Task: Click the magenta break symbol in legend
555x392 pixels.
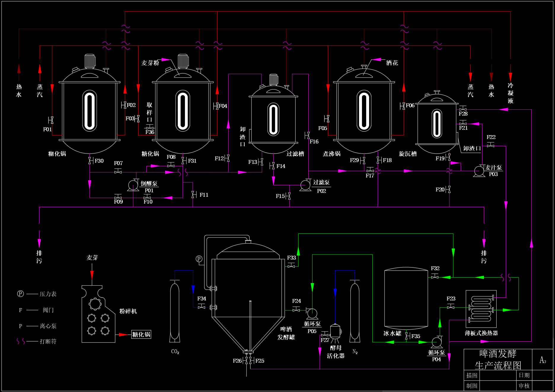Action: tap(20, 341)
